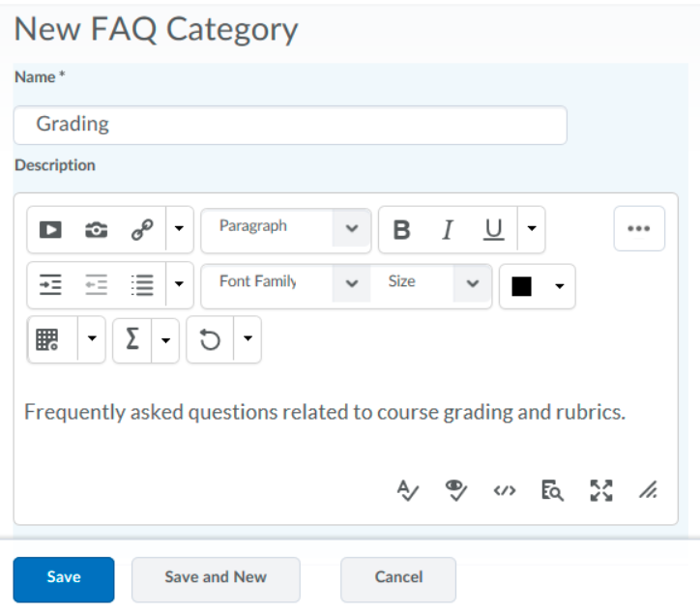Click the blue Save button
700x612 pixels.
click(x=64, y=578)
